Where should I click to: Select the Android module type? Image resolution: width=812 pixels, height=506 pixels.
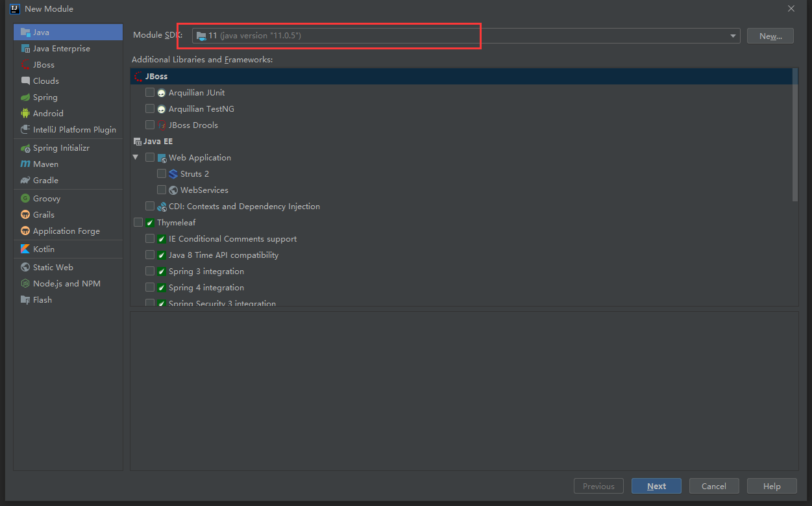(x=68, y=113)
